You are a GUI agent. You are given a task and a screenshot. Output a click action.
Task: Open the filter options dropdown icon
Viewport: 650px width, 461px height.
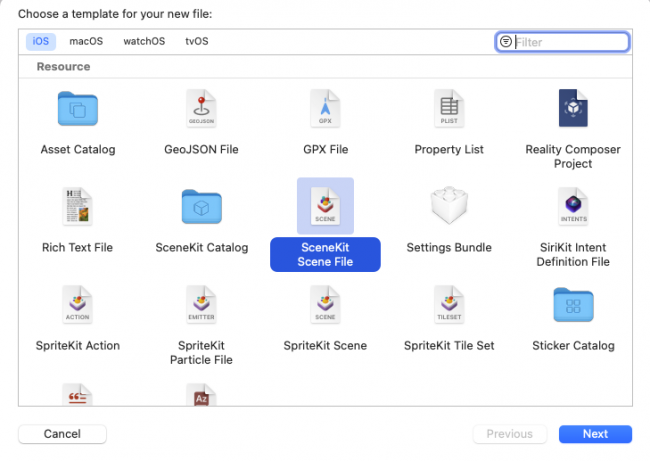[x=506, y=42]
